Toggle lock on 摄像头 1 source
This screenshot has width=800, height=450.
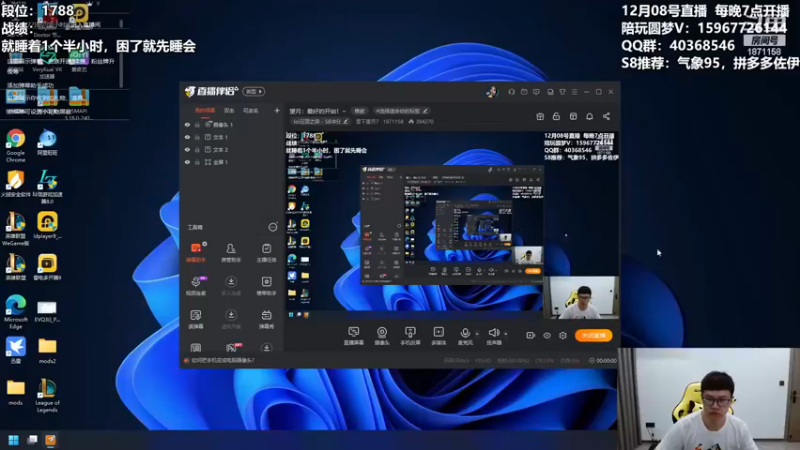point(197,124)
